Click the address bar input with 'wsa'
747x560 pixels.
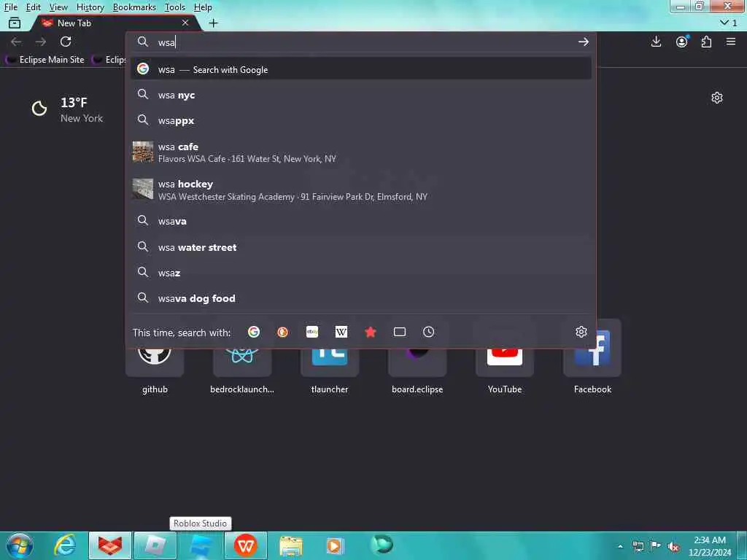click(x=361, y=42)
